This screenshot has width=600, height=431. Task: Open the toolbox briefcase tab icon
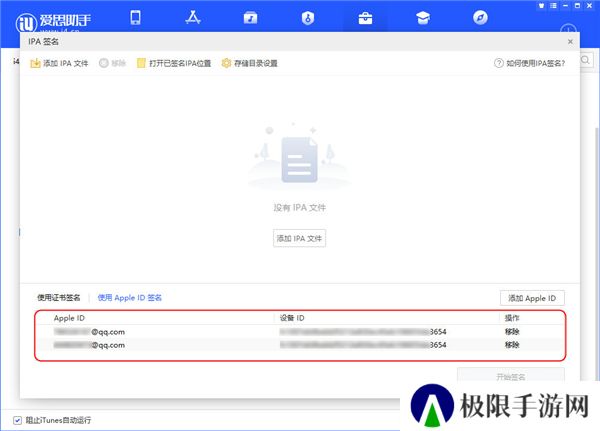(365, 18)
